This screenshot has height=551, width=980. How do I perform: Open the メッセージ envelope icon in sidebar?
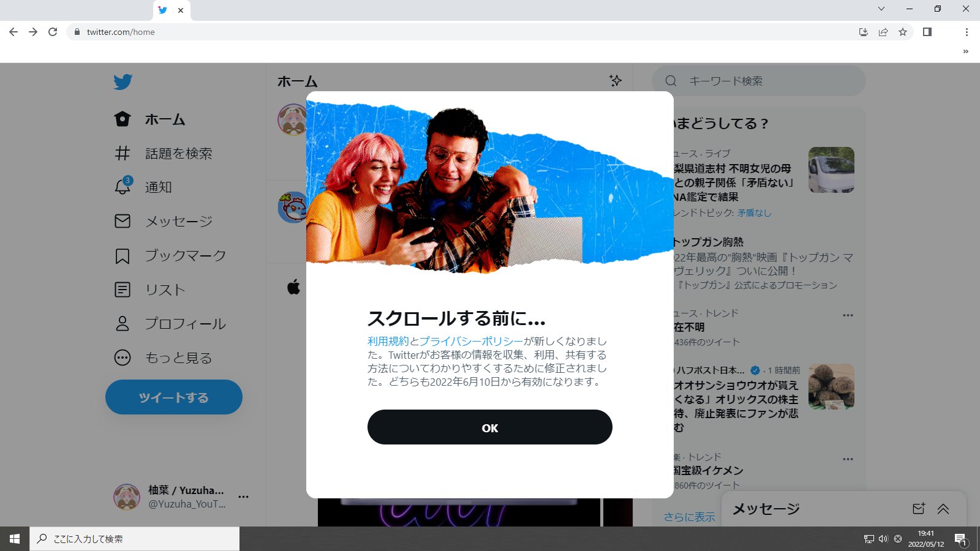[x=123, y=221]
